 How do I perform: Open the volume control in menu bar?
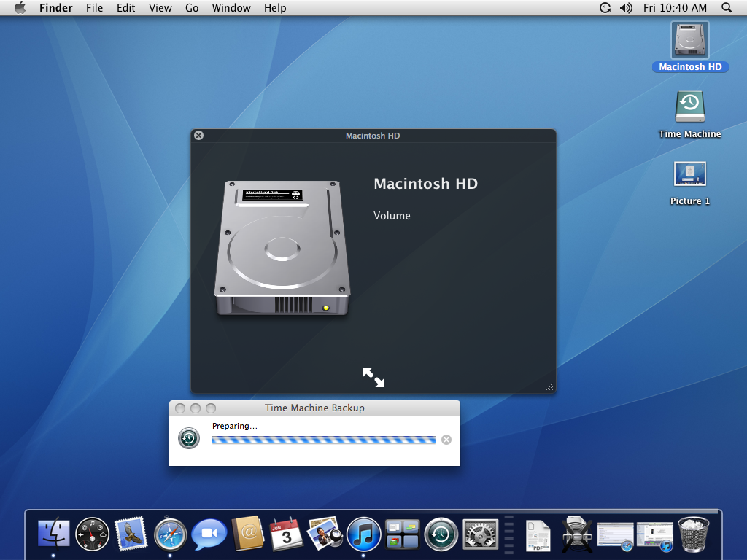coord(626,7)
